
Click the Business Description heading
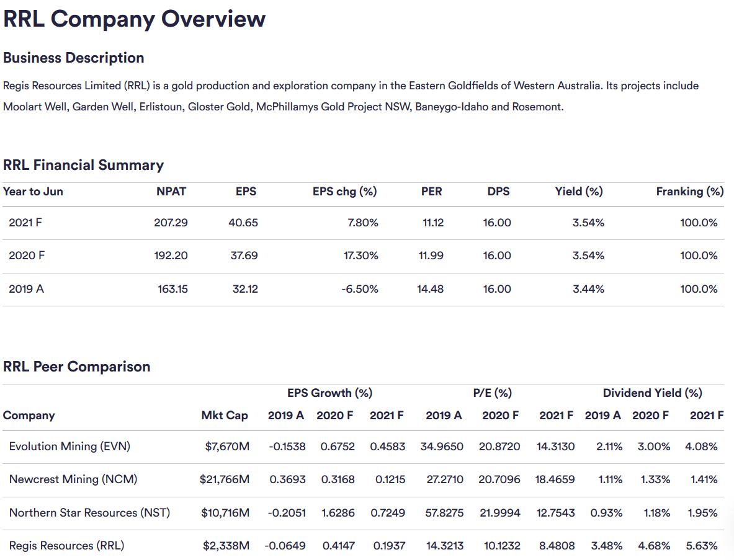tap(74, 58)
